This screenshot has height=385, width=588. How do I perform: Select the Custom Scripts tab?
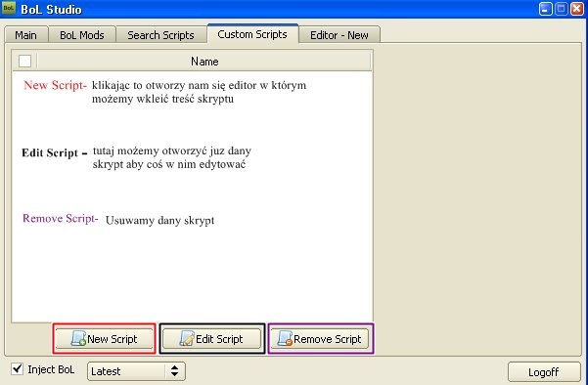point(252,34)
